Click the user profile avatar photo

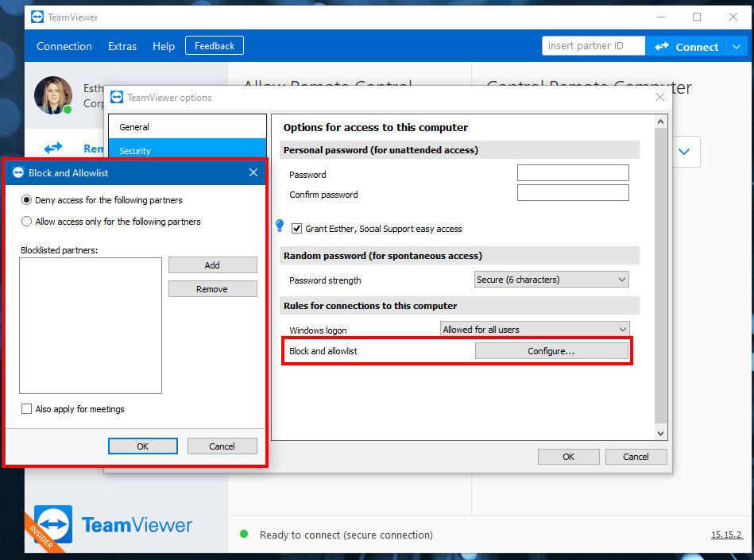click(x=53, y=95)
